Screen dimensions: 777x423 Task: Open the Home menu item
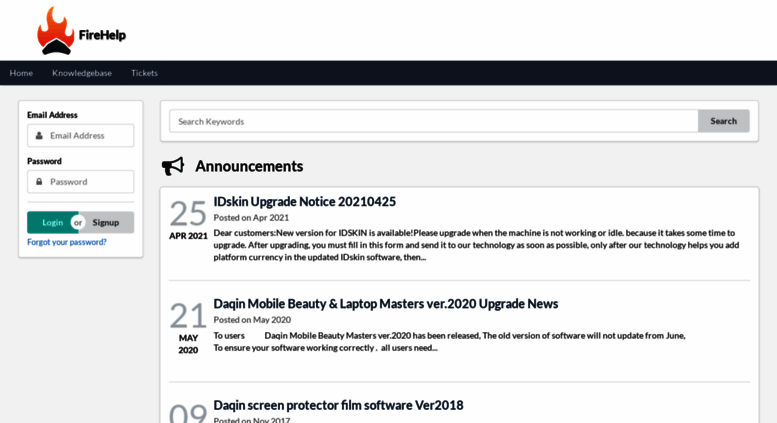click(x=21, y=73)
